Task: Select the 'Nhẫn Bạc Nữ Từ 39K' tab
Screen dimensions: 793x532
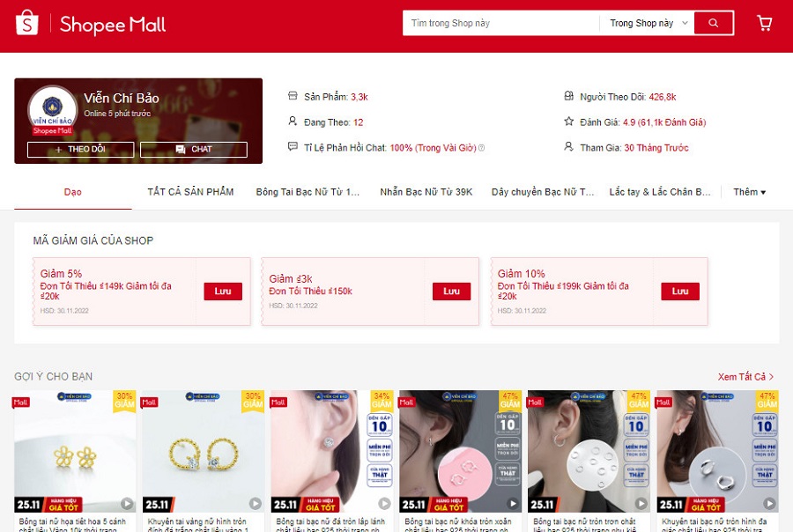Action: coord(426,192)
